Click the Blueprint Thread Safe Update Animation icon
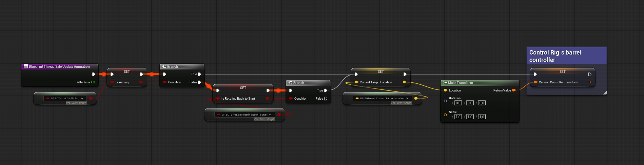Viewport: 644px width, 165px height. pos(25,66)
